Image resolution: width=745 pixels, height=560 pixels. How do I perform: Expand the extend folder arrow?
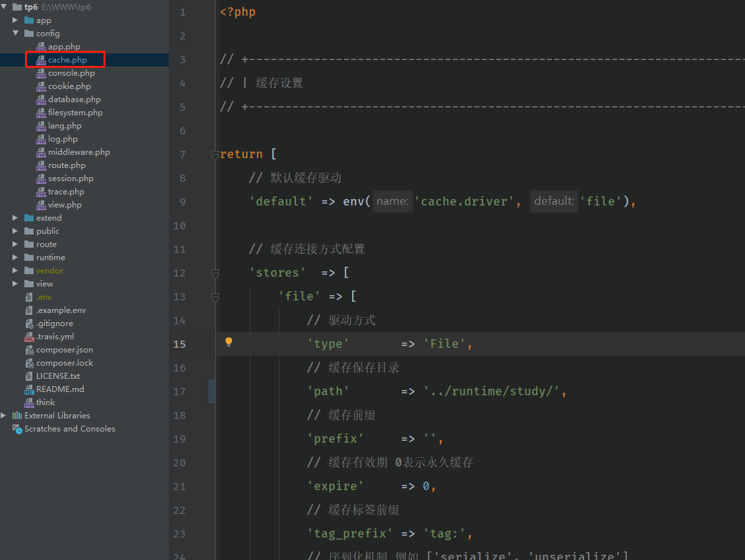coord(15,217)
